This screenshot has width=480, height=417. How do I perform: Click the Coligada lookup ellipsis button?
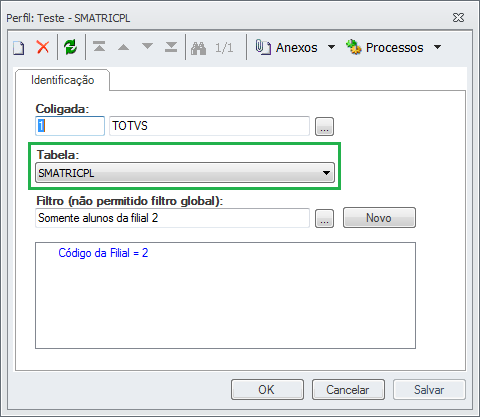point(324,126)
